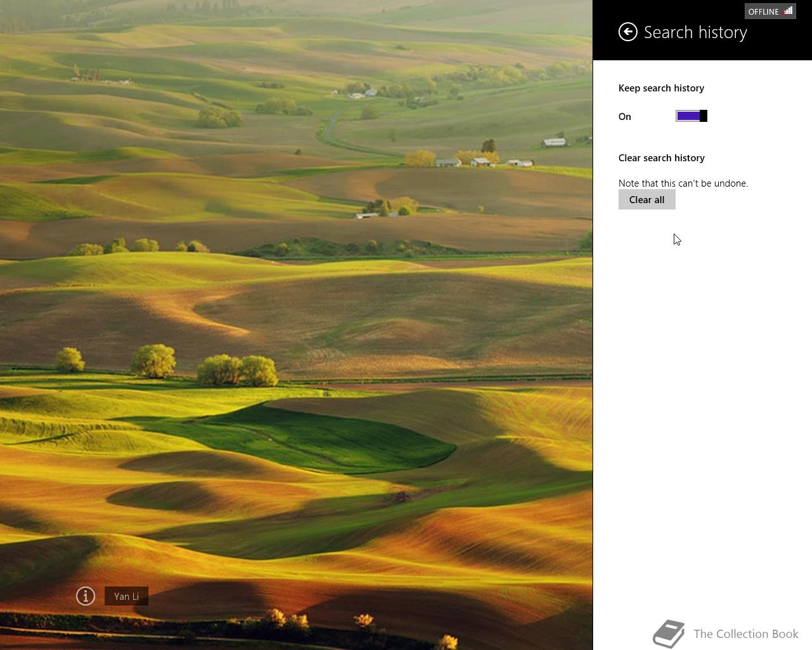Select the Yan Li photographer credit
812x650 pixels.
tap(126, 596)
